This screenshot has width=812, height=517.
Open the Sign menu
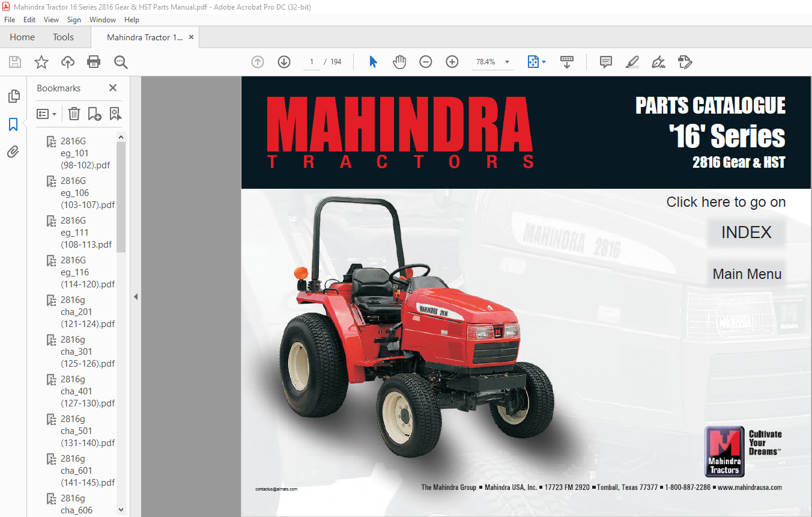(x=74, y=20)
